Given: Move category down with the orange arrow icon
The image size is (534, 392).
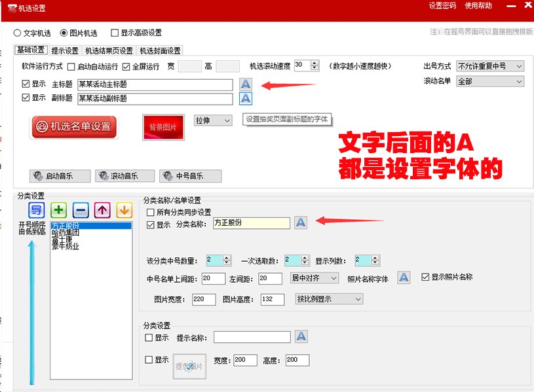Looking at the screenshot, I should pyautogui.click(x=124, y=210).
